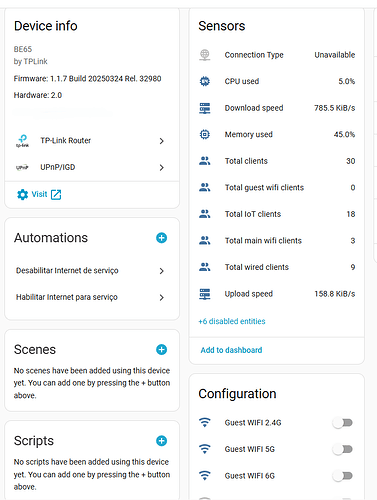
Task: Click the Firmware version text
Action: click(87, 79)
